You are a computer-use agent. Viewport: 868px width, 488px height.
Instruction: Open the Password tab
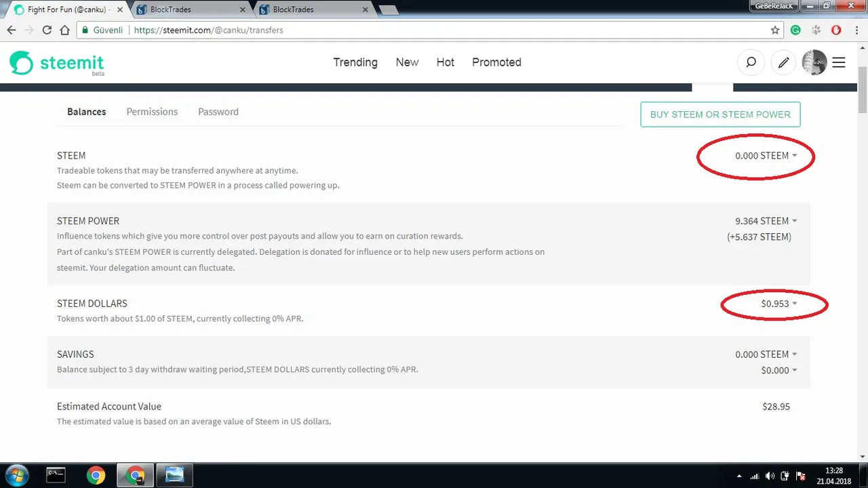click(218, 112)
